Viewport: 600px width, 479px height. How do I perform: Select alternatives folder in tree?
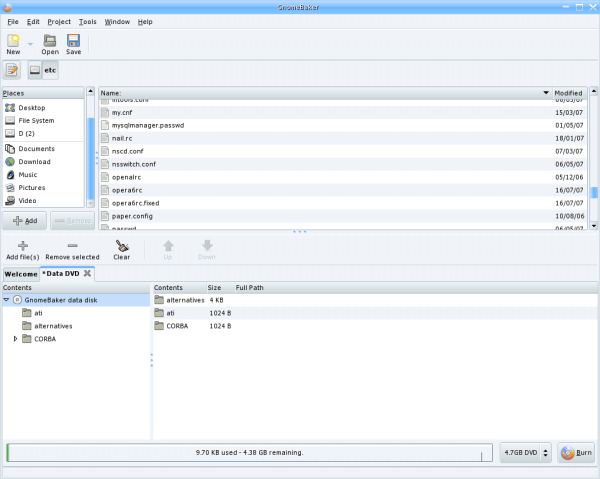point(47,326)
